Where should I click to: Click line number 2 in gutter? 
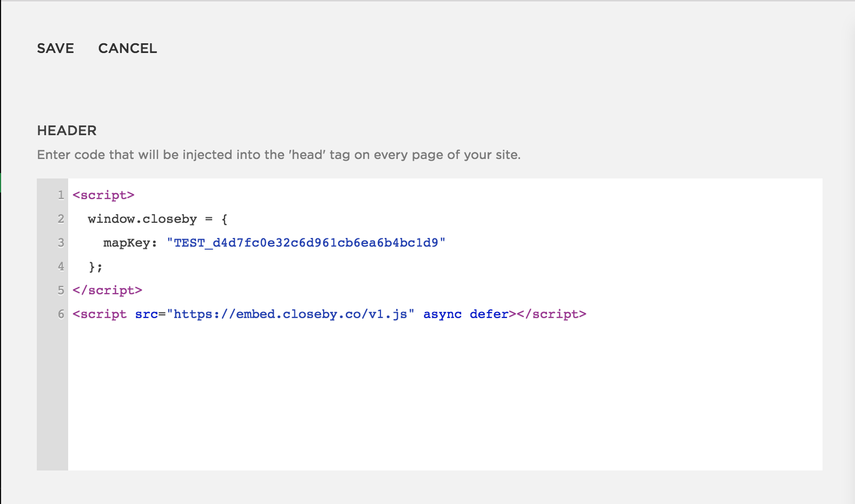[61, 219]
